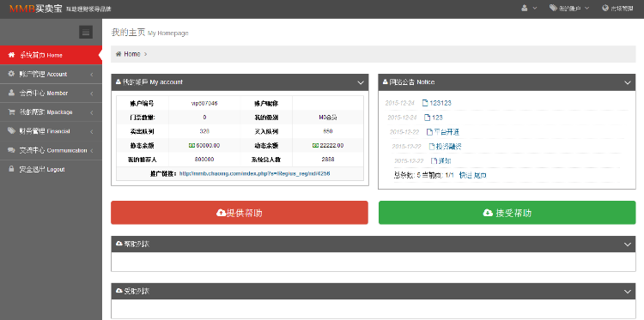Click the cloud icon on the red button
This screenshot has width=644, height=320.
point(221,213)
